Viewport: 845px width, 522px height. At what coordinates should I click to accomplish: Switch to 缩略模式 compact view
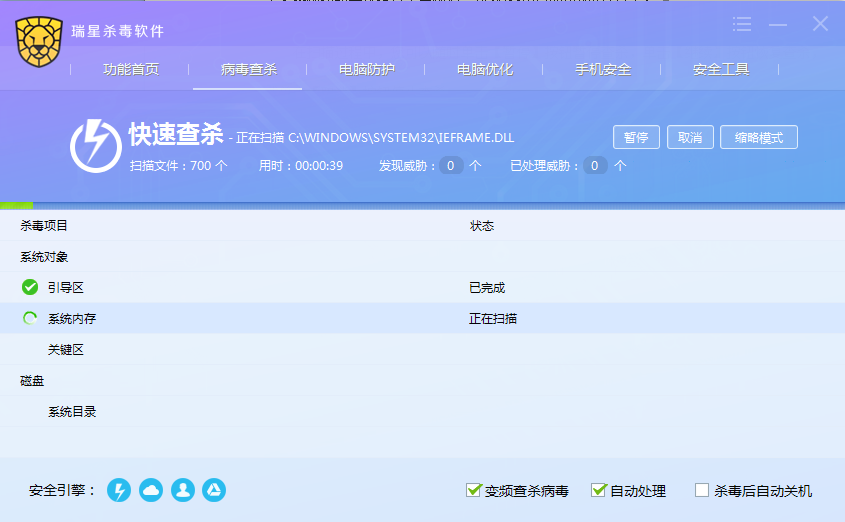pyautogui.click(x=758, y=137)
